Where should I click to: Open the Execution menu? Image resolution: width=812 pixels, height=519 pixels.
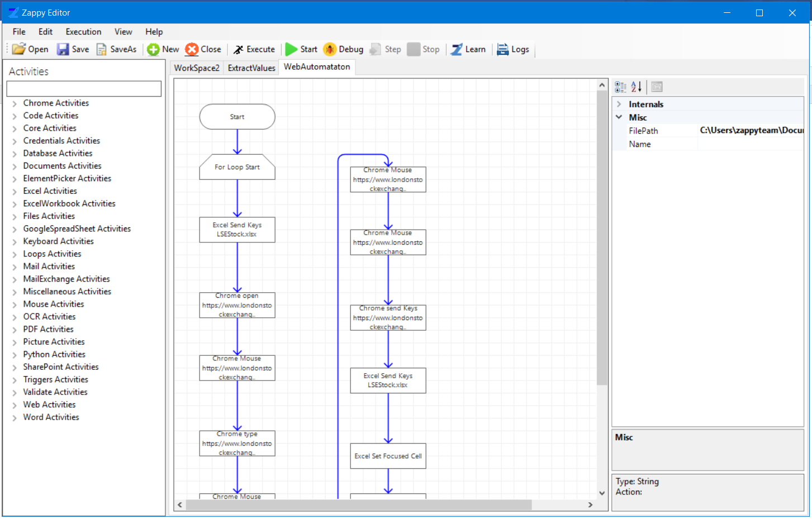pos(83,32)
